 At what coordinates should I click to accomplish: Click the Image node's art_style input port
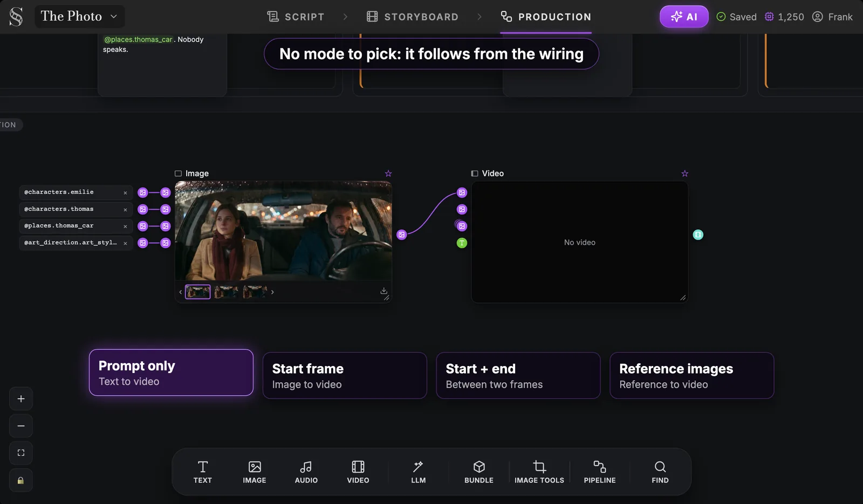[166, 243]
